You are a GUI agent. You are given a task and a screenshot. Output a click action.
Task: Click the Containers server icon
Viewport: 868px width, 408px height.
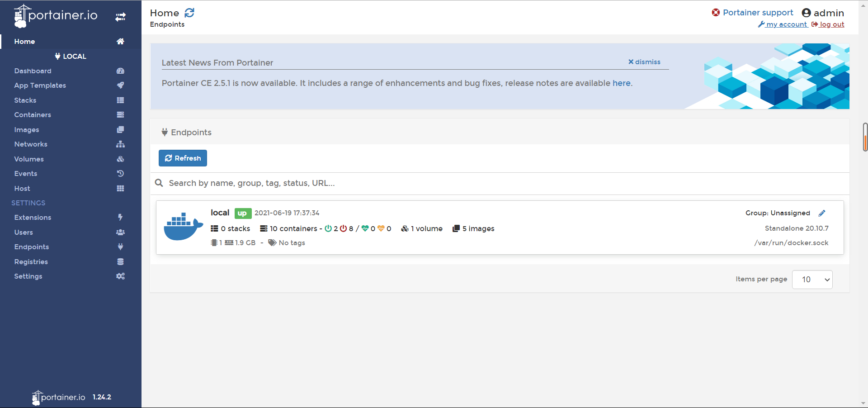pyautogui.click(x=120, y=115)
